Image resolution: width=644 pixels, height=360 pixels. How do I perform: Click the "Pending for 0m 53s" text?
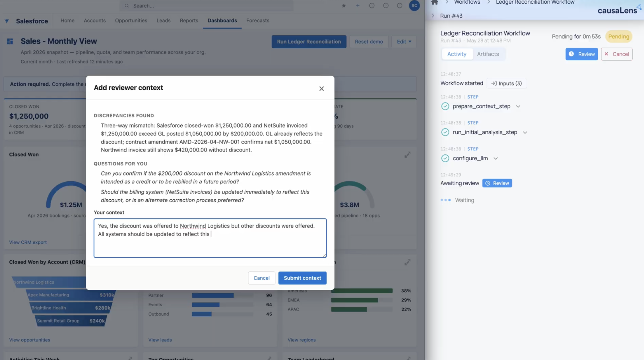[576, 36]
